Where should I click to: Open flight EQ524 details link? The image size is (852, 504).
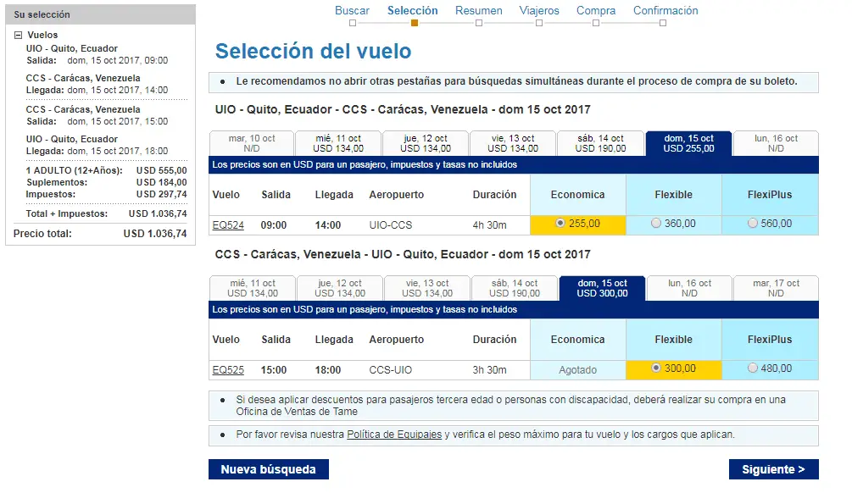coord(228,225)
